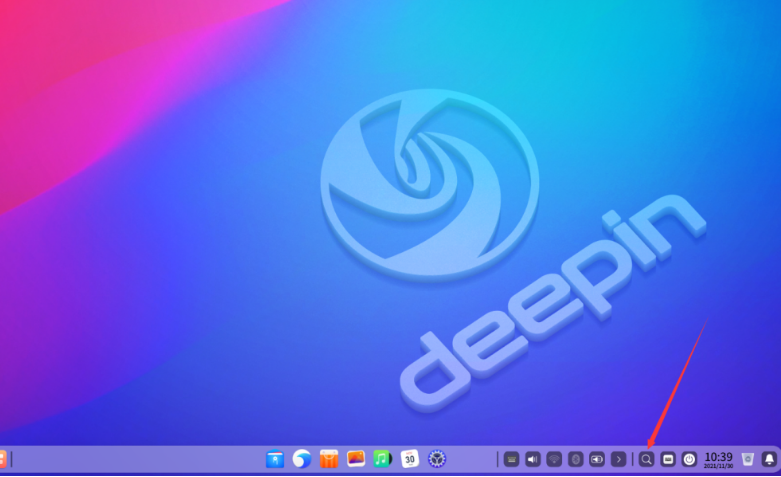Launch the green Music app

(x=383, y=459)
